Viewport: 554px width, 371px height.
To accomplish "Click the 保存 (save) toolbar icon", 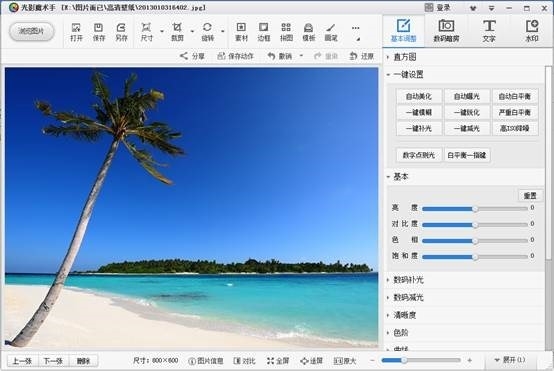I will [x=99, y=32].
